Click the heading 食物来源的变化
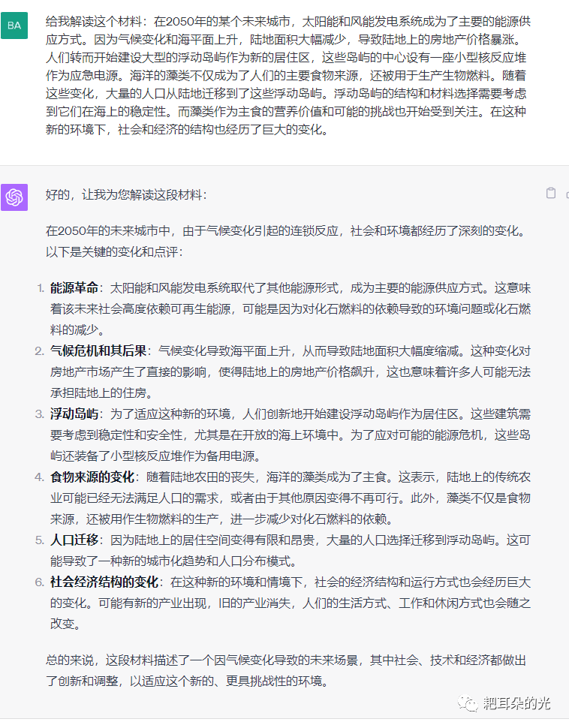Screen dimensions: 569x728 (x=92, y=477)
